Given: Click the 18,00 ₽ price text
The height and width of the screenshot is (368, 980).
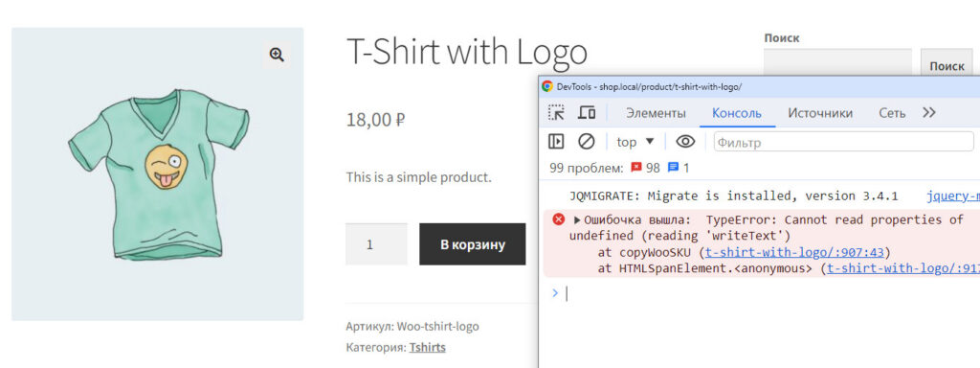Looking at the screenshot, I should pyautogui.click(x=375, y=119).
